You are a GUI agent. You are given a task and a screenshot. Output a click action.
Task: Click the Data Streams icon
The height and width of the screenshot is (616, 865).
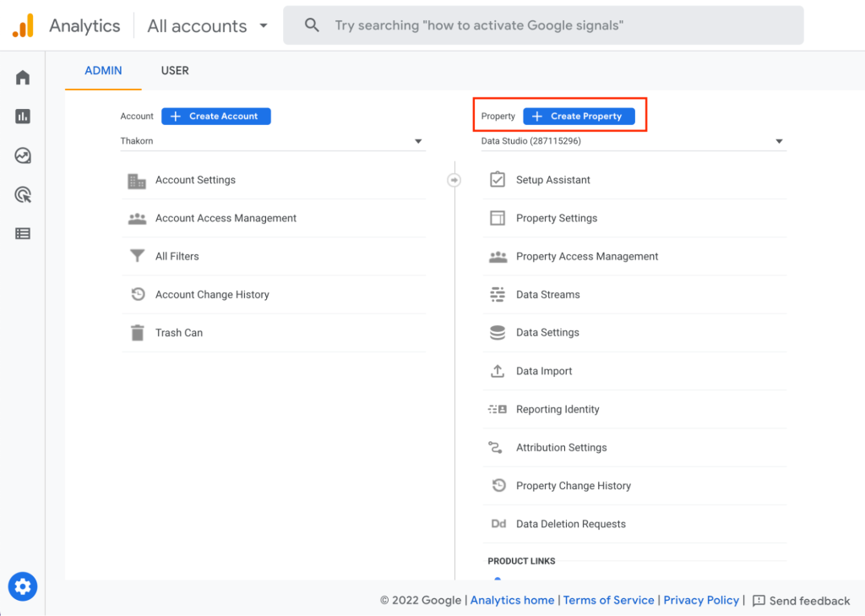[x=498, y=295]
